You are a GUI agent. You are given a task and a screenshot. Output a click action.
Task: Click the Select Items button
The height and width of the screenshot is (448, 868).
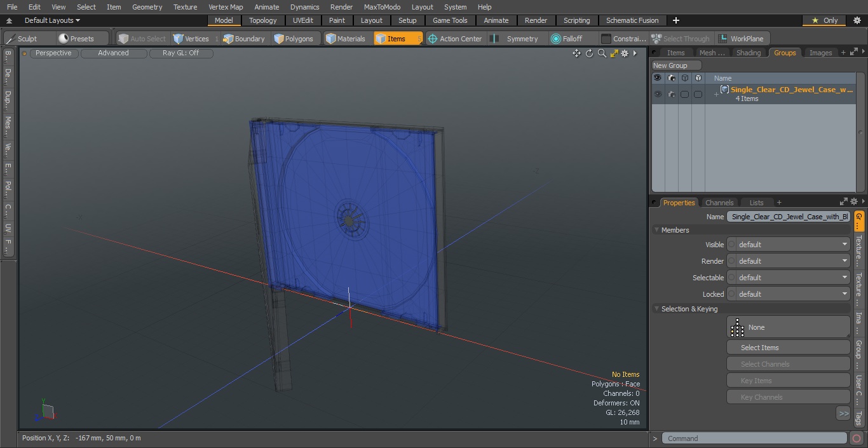(789, 348)
